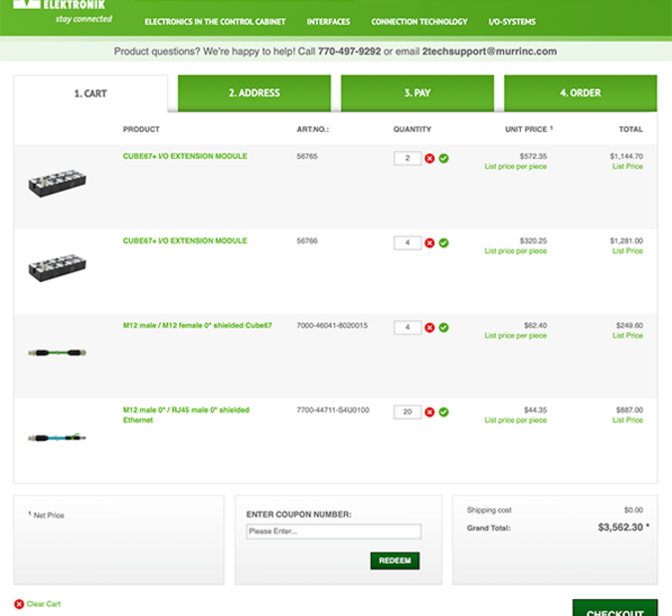672x616 pixels.
Task: Click the Clear Cart link
Action: tap(44, 604)
